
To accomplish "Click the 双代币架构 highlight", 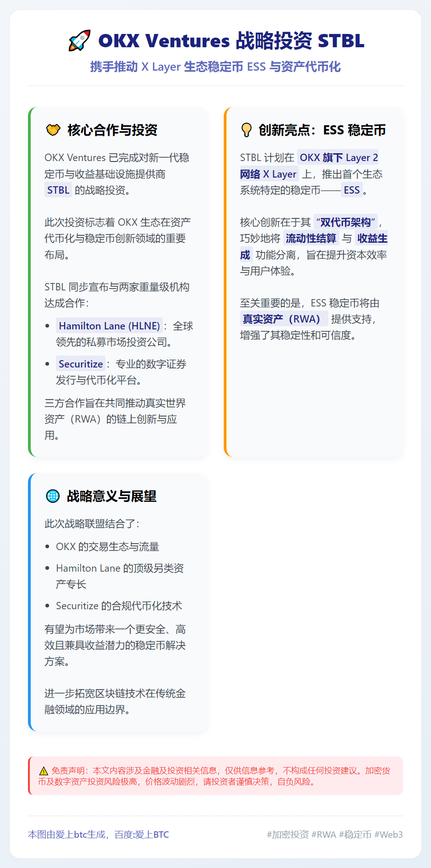I will 346,223.
